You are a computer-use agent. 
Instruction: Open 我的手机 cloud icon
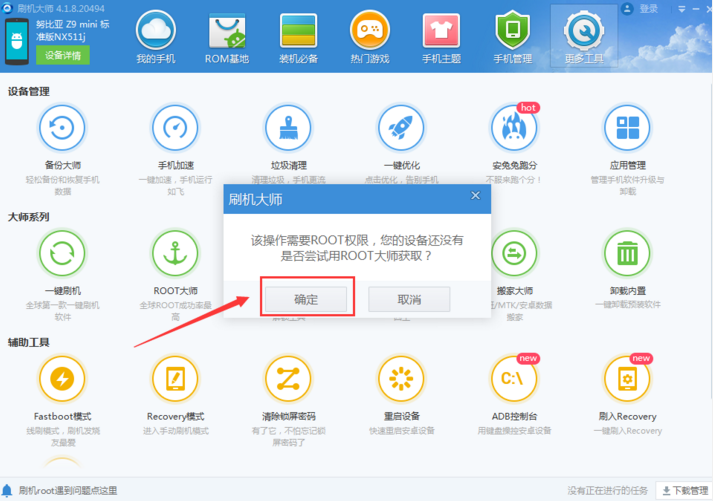(x=156, y=30)
